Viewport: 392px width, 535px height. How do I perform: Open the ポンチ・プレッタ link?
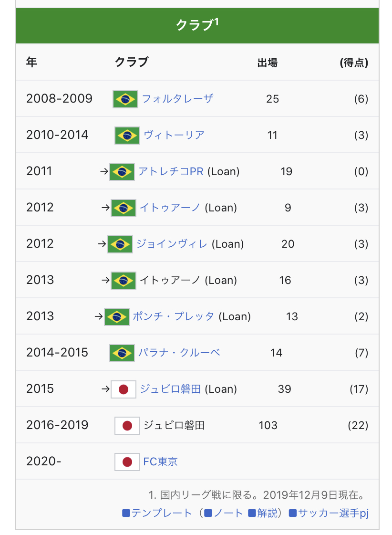[x=174, y=316]
